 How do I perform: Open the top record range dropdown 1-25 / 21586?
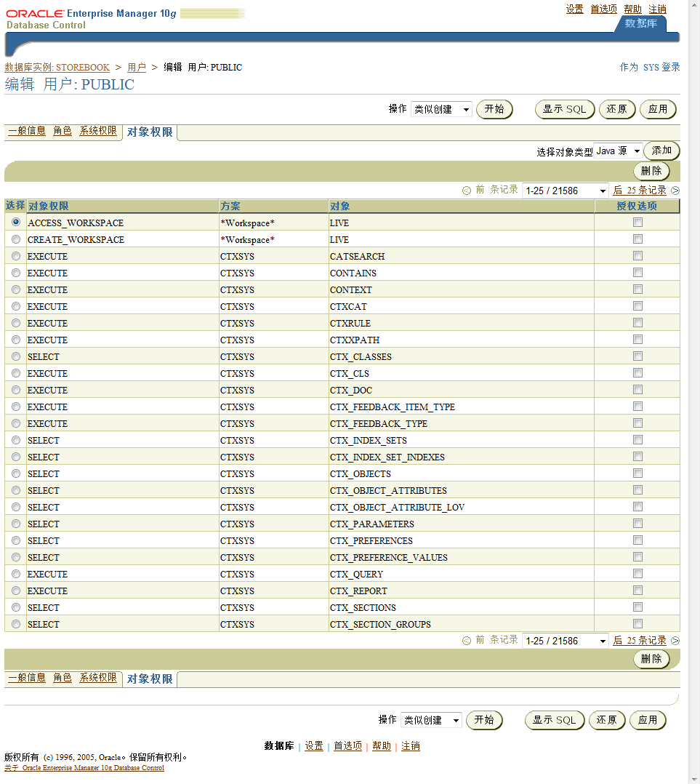tap(566, 191)
